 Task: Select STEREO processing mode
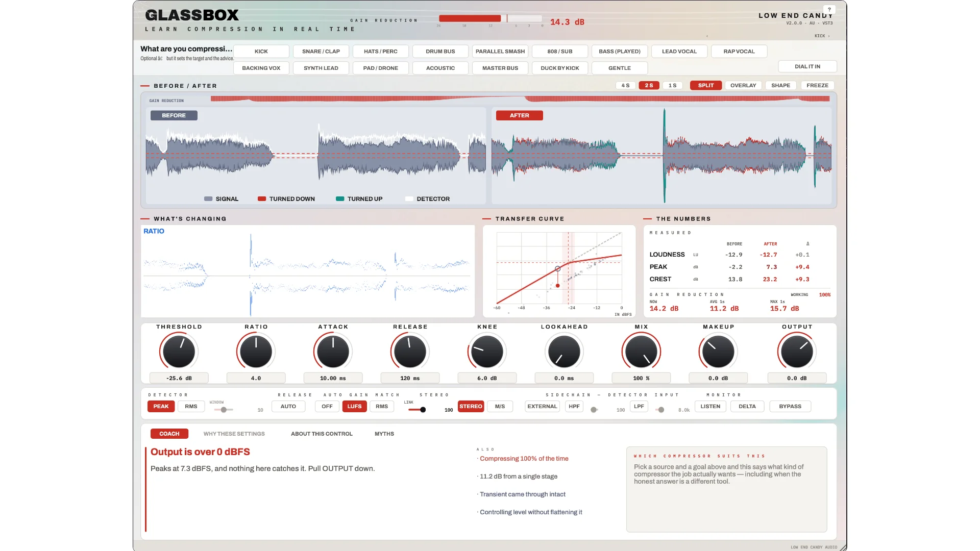point(471,407)
